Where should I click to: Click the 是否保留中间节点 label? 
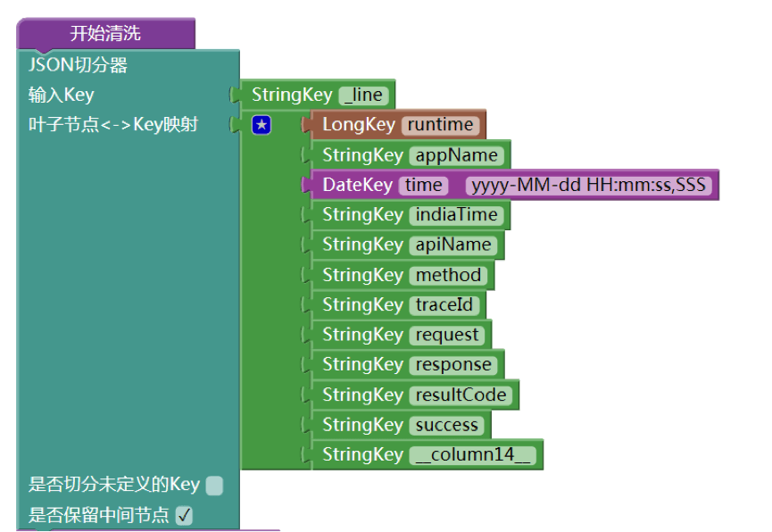(x=98, y=515)
